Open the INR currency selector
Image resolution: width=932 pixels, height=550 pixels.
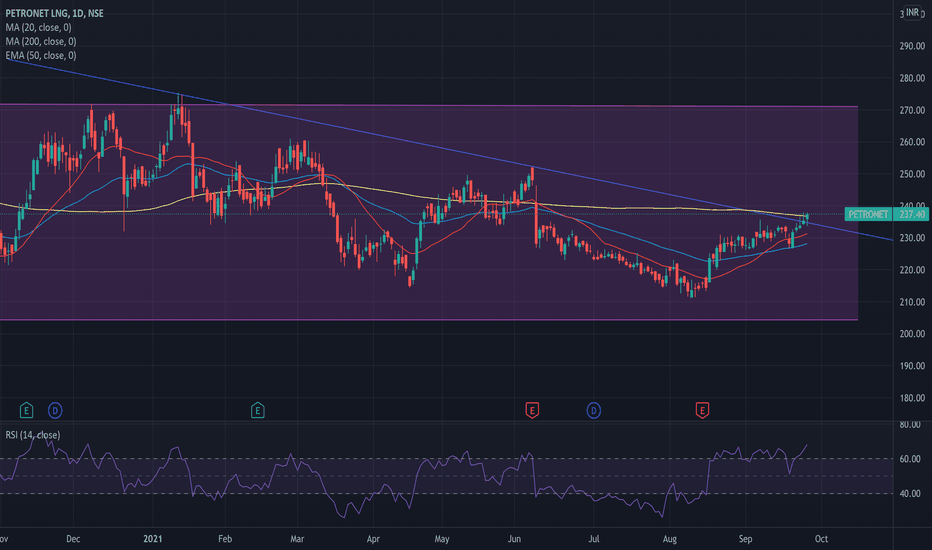pyautogui.click(x=912, y=12)
